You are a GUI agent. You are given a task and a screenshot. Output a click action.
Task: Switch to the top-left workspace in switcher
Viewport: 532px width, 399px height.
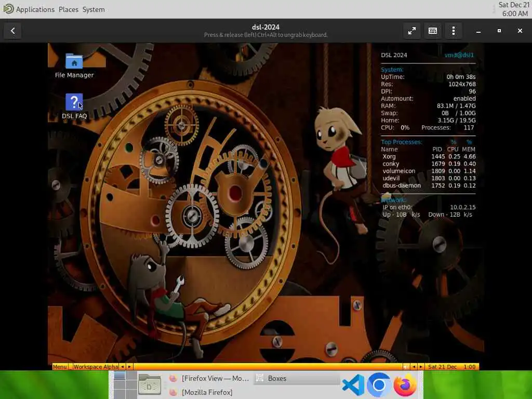[x=119, y=376]
